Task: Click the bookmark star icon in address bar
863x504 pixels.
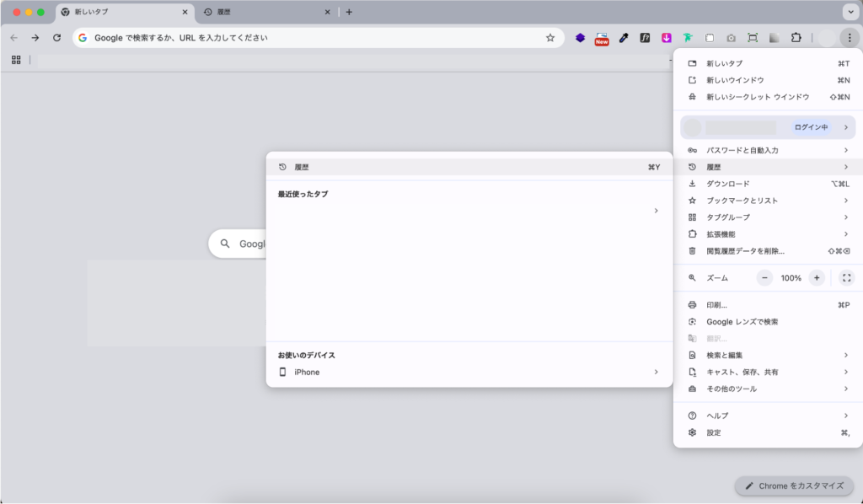Action: 550,38
